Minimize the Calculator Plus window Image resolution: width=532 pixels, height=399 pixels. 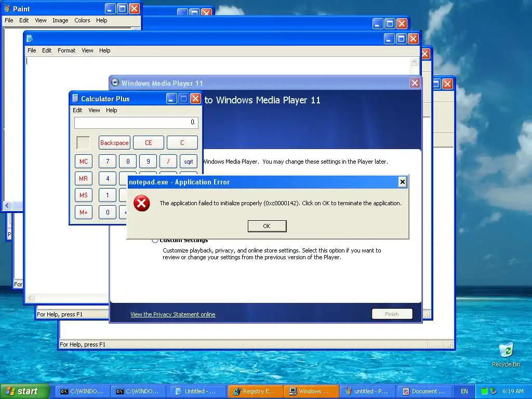(171, 99)
